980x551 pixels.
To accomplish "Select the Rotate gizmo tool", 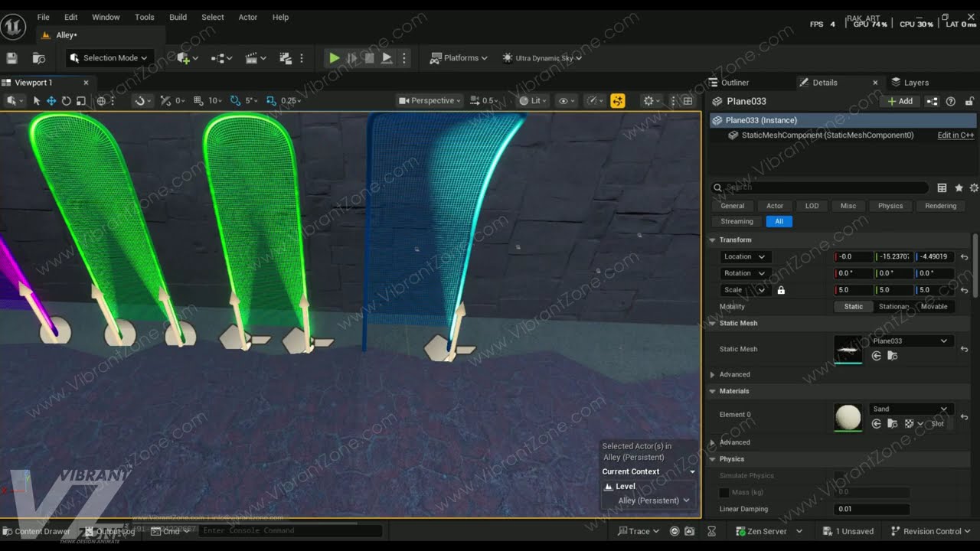I will 66,101.
